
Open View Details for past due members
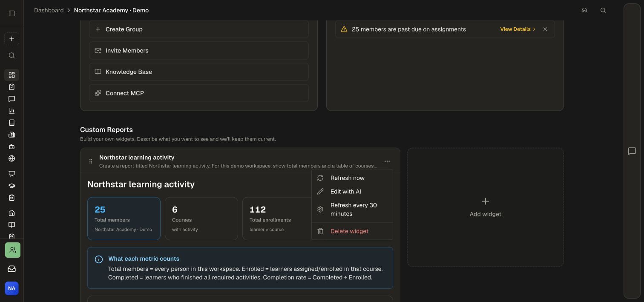coord(518,29)
